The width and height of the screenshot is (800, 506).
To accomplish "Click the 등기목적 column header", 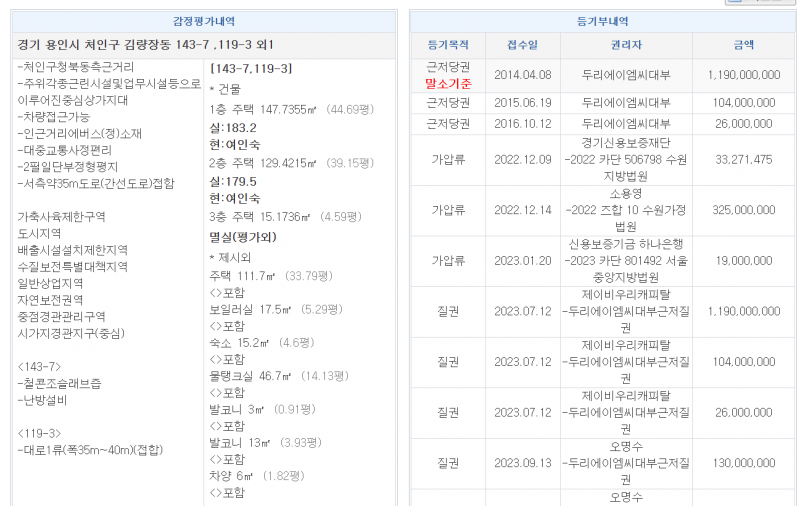I will [447, 46].
